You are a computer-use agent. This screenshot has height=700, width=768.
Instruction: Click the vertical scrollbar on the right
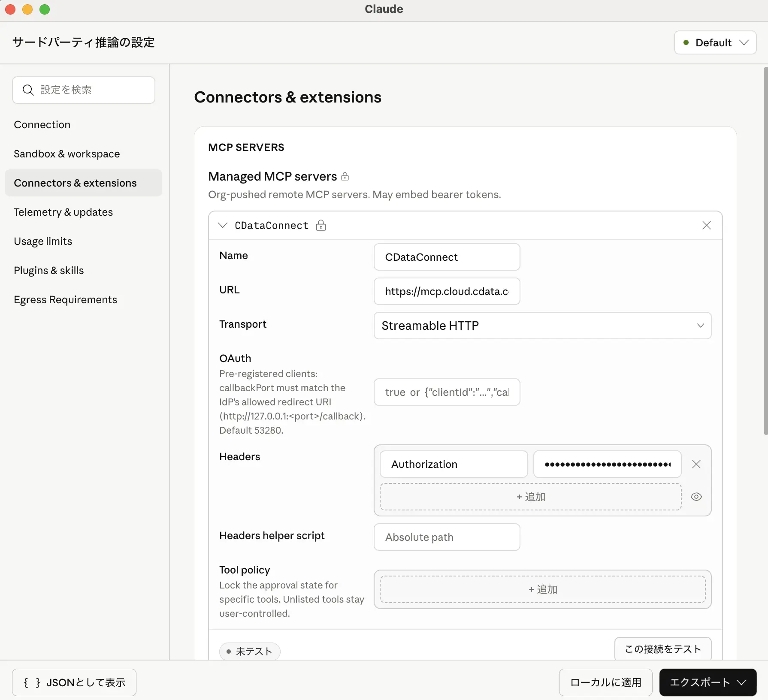[x=765, y=251]
